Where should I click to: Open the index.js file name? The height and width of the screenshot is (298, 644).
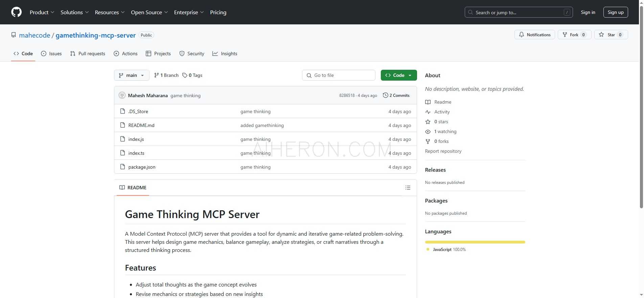(136, 139)
